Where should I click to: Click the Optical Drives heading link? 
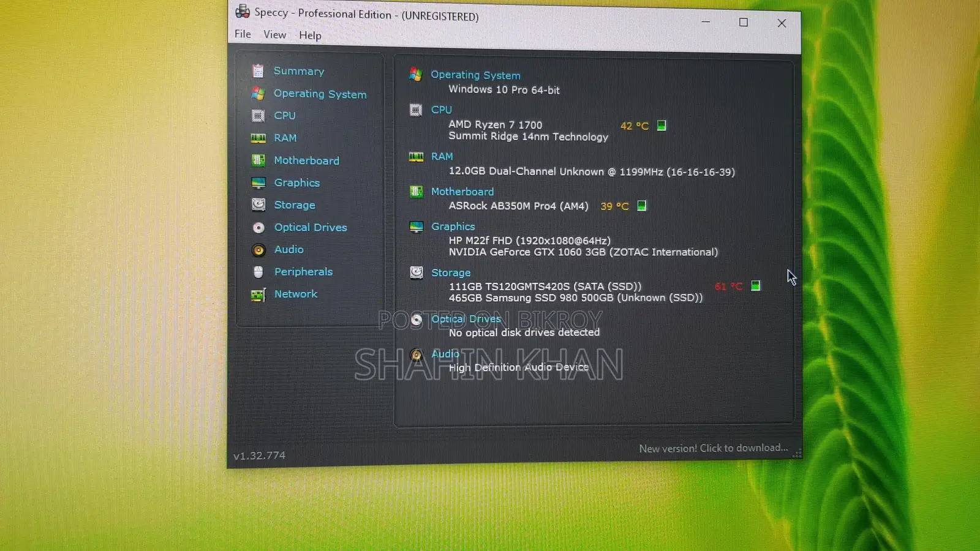click(466, 319)
